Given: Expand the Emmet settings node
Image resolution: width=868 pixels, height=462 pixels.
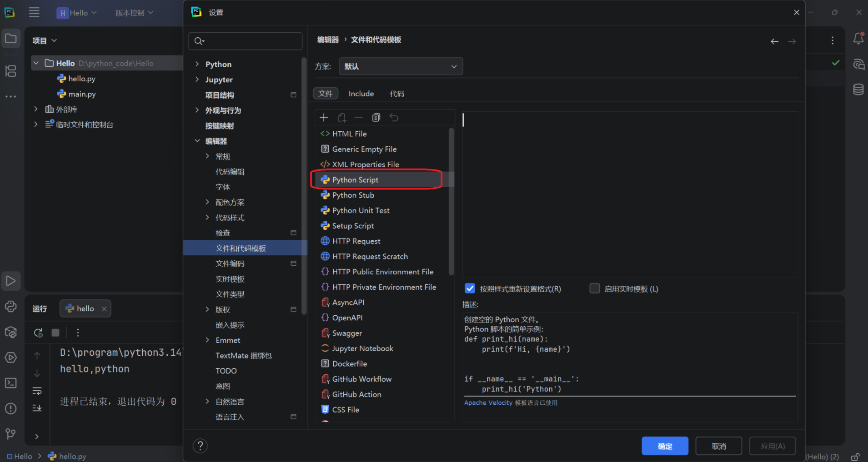Looking at the screenshot, I should [x=207, y=340].
